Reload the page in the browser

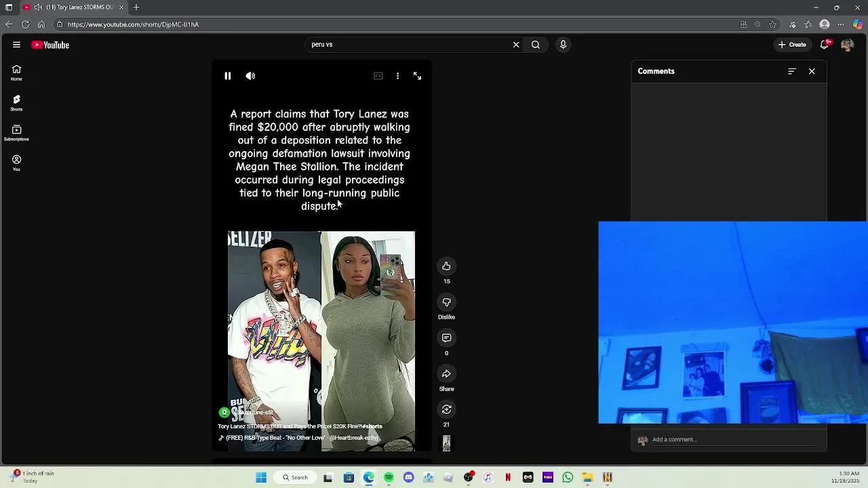(25, 24)
